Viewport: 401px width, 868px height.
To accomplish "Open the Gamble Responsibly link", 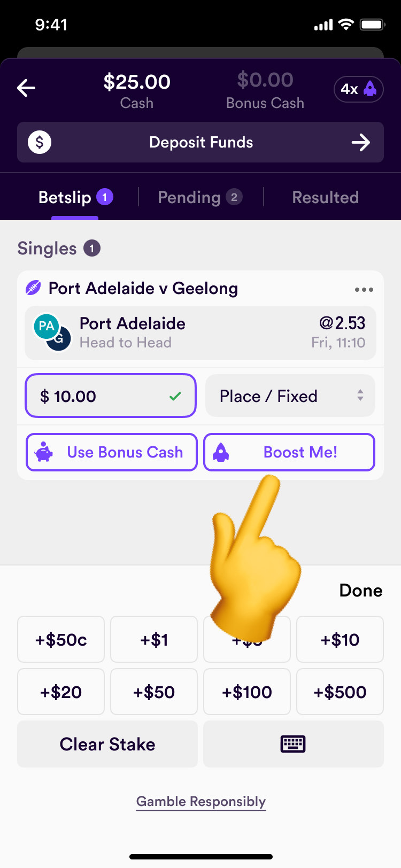I will 201,801.
